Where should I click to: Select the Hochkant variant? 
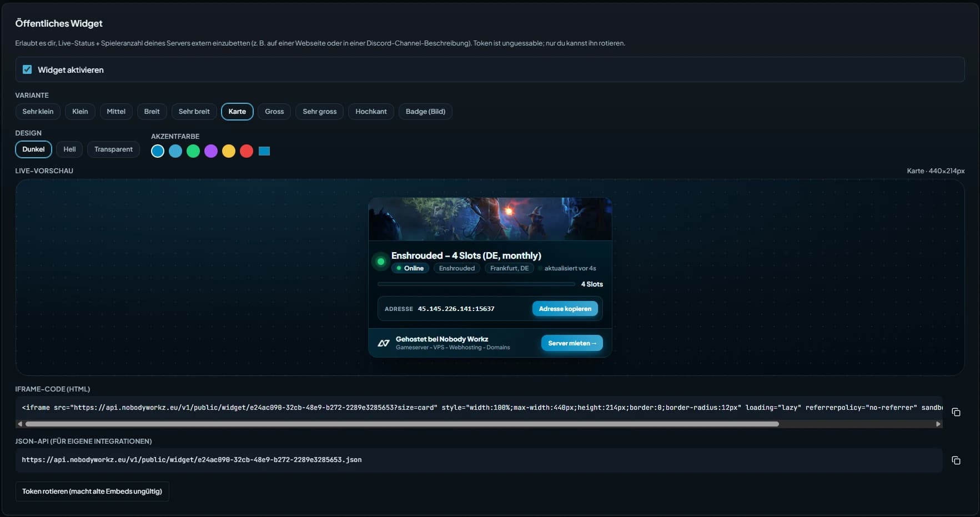(371, 112)
